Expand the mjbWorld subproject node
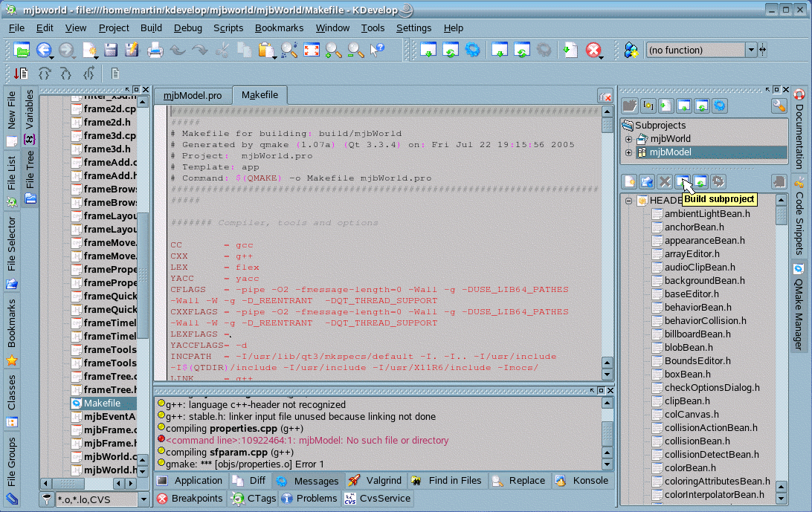 coord(628,139)
